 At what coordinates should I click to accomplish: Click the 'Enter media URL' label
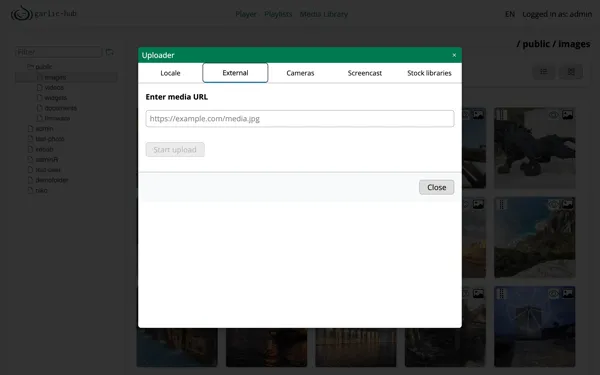[177, 97]
